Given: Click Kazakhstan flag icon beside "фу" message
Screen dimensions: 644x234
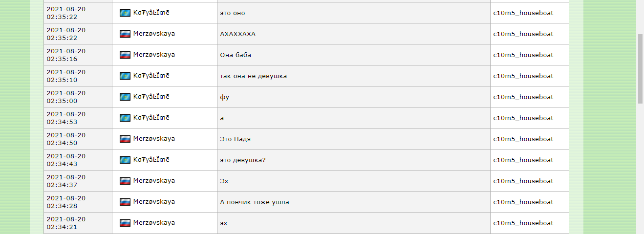Looking at the screenshot, I should coord(125,97).
